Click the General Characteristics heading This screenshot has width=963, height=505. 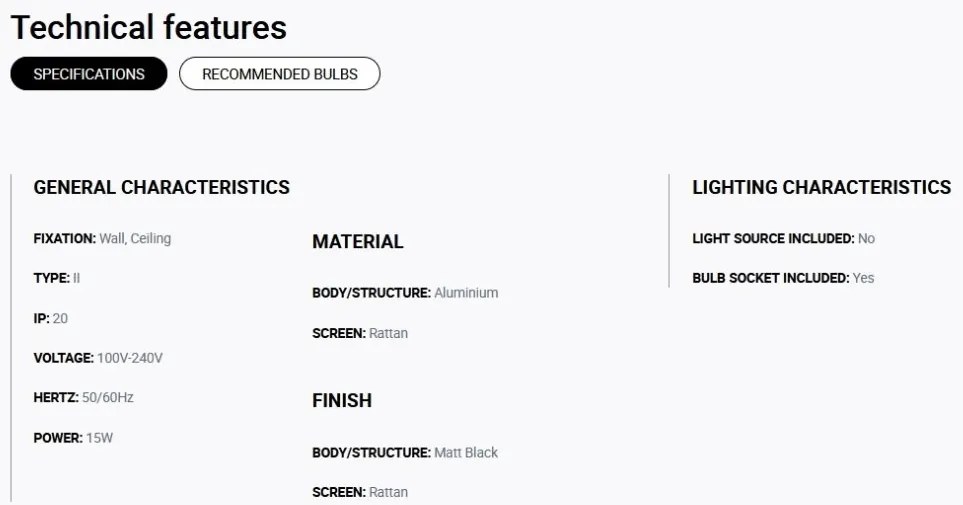click(162, 187)
